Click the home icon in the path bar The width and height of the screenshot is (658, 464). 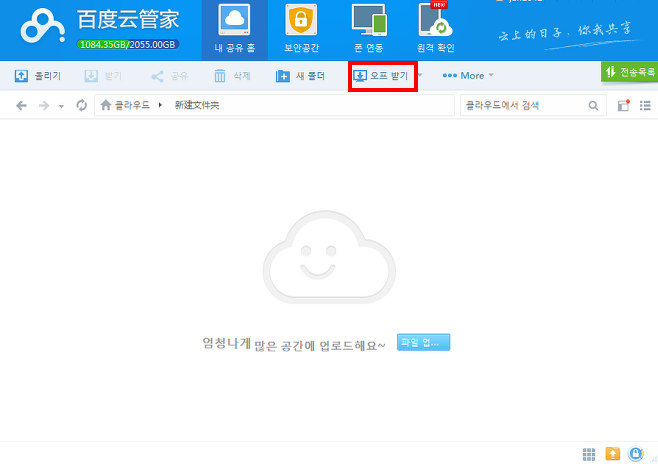[x=106, y=105]
